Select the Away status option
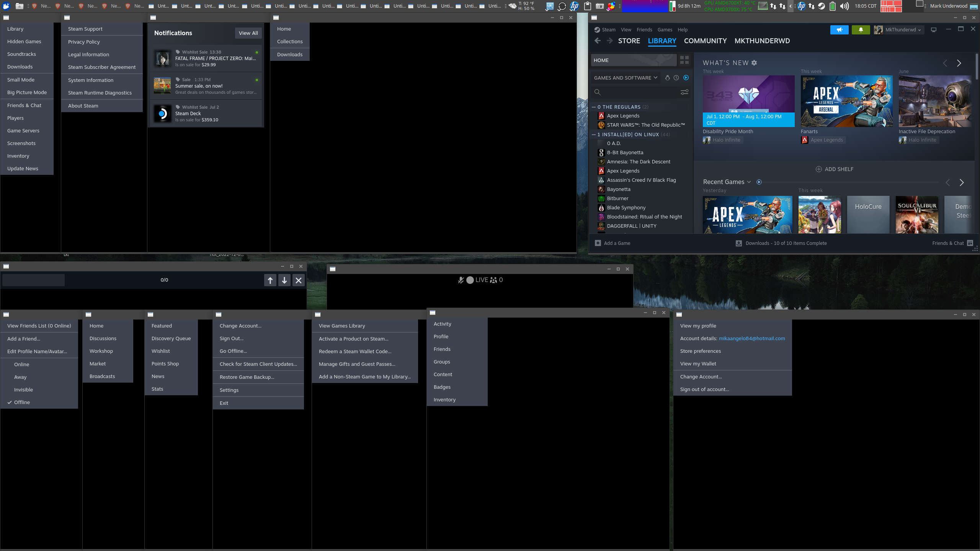The height and width of the screenshot is (551, 980). (x=20, y=377)
